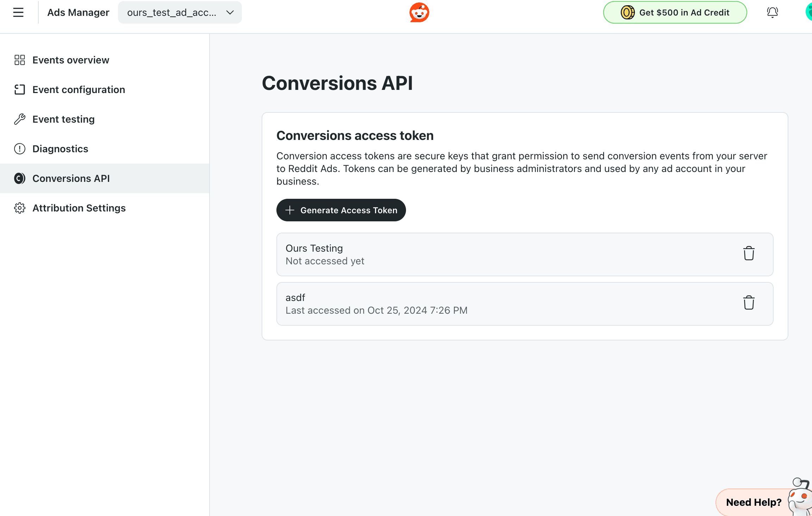
Task: Click the account selector chevron arrow
Action: click(230, 13)
